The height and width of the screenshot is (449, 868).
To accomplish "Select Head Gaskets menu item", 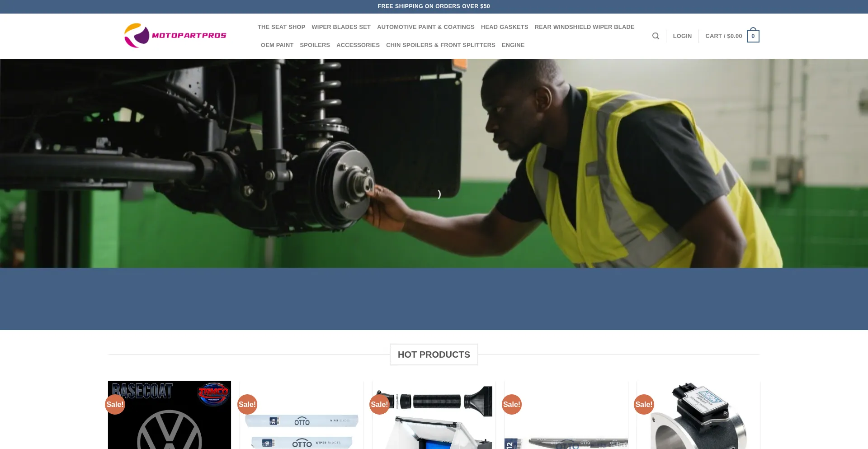I will [505, 27].
